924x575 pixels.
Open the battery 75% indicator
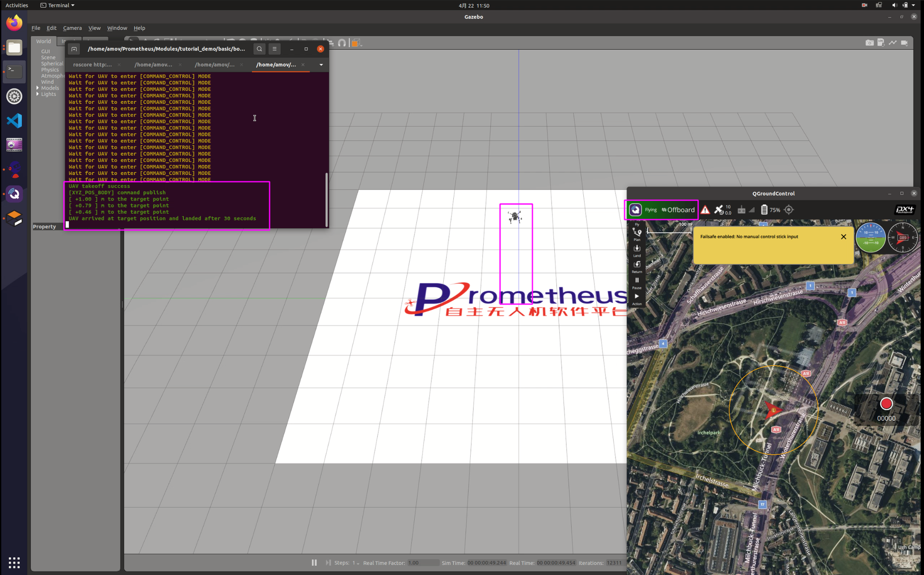770,210
